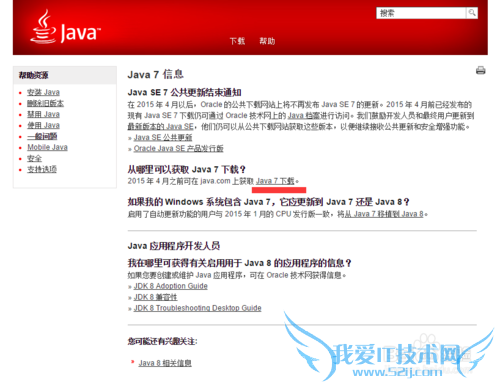Click heading Java 应用程序开发人员
This screenshot has height=387, width=500.
pyautogui.click(x=174, y=246)
